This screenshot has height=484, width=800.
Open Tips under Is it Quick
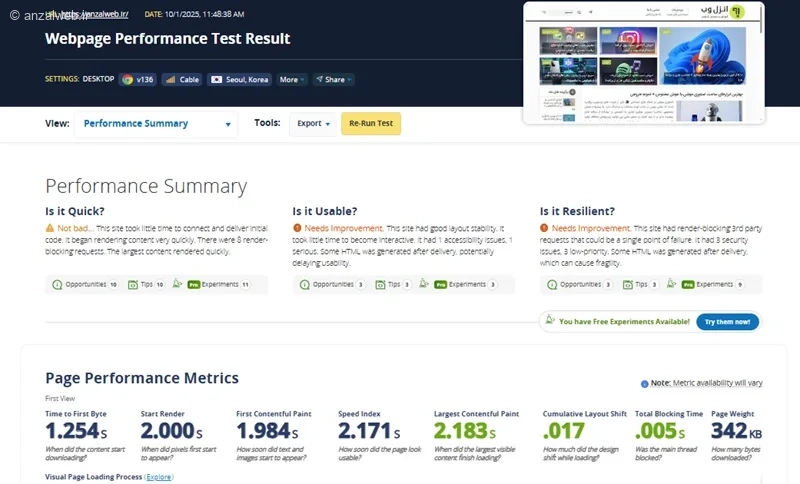[146, 285]
